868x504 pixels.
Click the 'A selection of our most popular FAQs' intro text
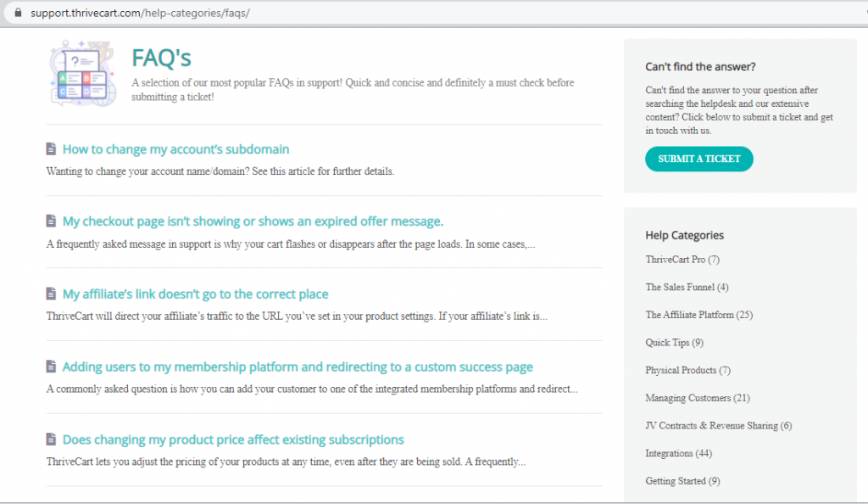point(353,90)
